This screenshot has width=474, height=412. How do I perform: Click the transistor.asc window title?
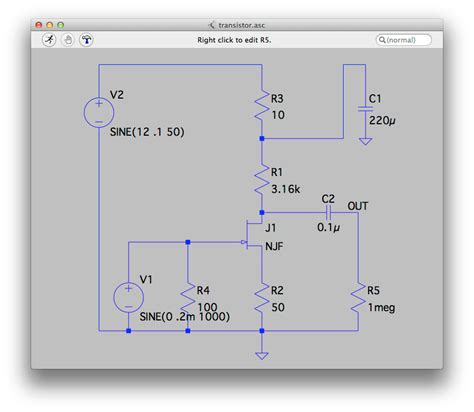242,25
